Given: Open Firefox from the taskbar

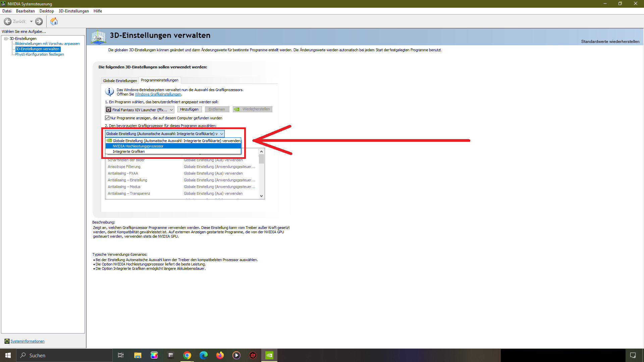Looking at the screenshot, I should coord(220,355).
